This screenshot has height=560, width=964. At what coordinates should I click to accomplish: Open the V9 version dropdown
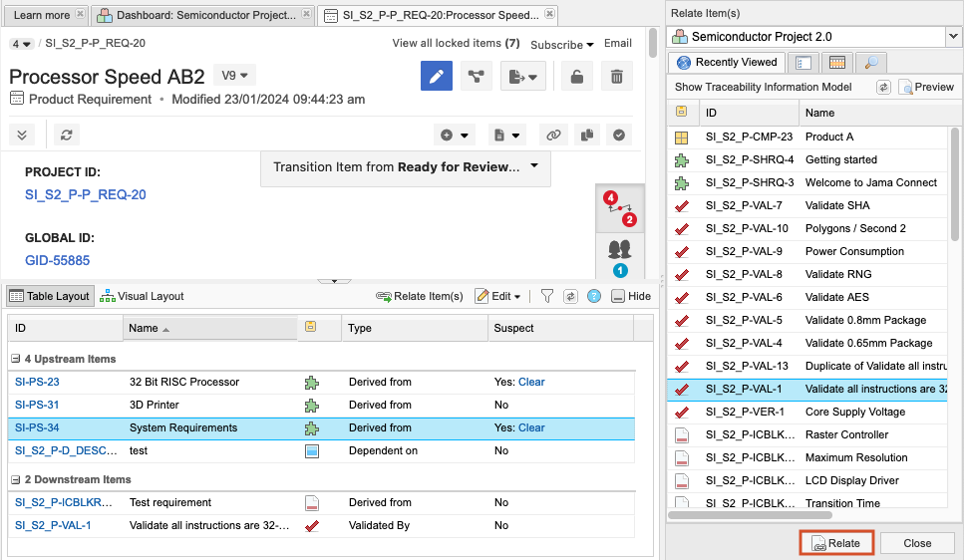tap(236, 76)
